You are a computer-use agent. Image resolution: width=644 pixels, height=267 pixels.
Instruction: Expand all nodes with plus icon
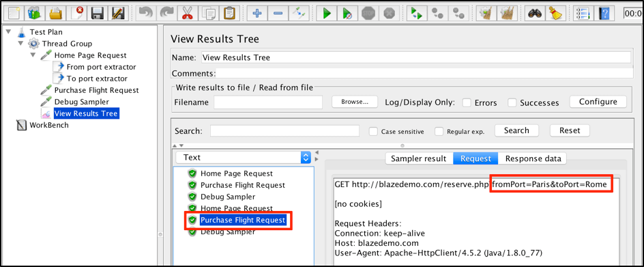click(x=257, y=13)
